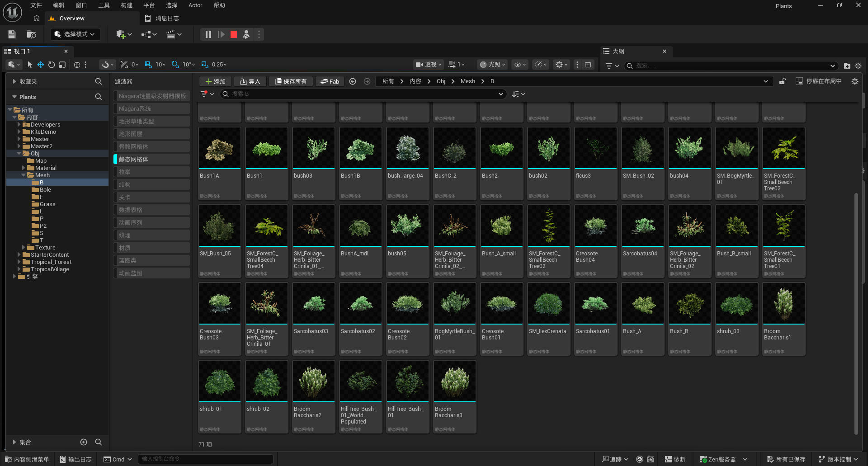
Task: Select the rotate tool in the viewport toolbar
Action: tap(52, 65)
